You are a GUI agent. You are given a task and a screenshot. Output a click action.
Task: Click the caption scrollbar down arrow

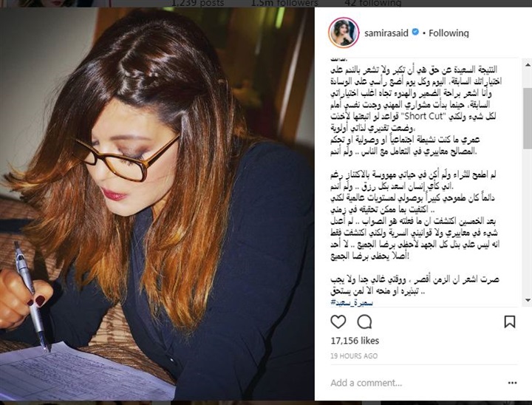(x=528, y=300)
